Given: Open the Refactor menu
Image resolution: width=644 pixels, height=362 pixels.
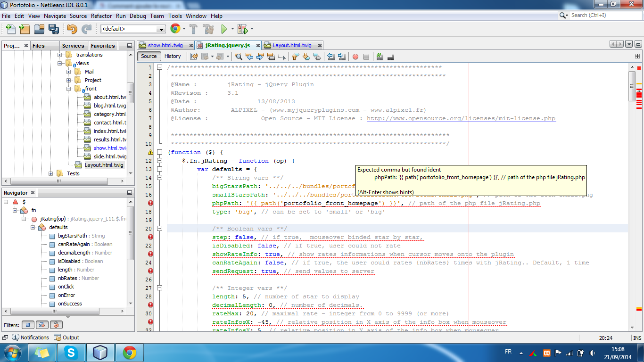Looking at the screenshot, I should 101,16.
